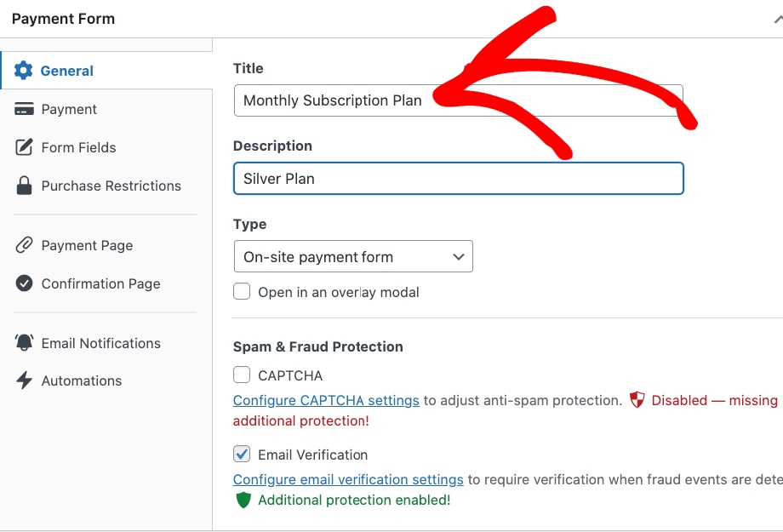This screenshot has width=783, height=532.
Task: Open the Form Fields tab label
Action: [x=78, y=147]
